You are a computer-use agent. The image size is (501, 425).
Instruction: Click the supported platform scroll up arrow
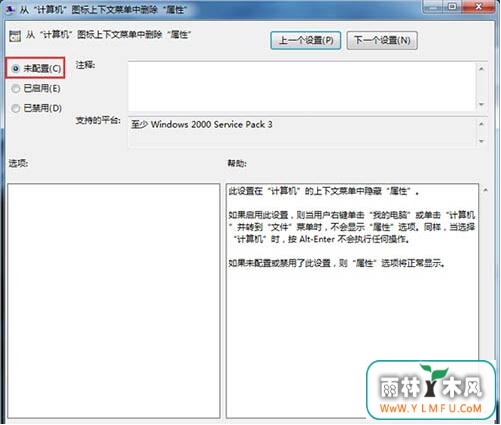pyautogui.click(x=481, y=124)
